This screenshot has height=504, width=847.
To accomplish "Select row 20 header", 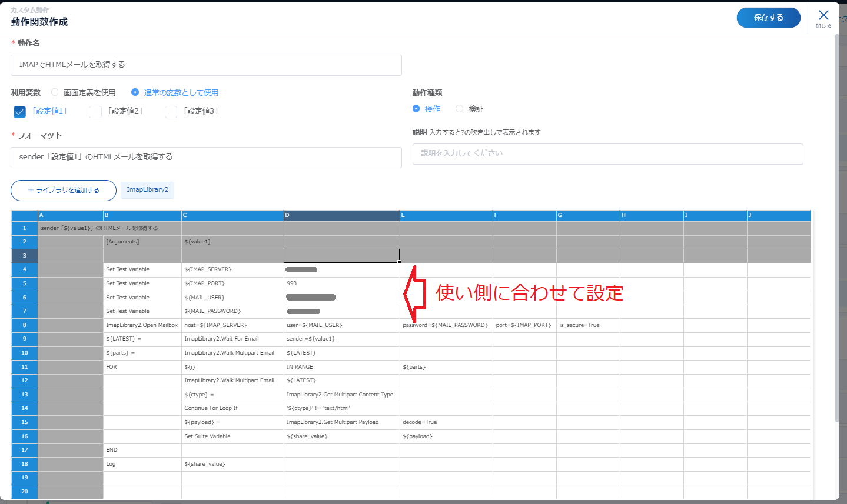I will 25,492.
